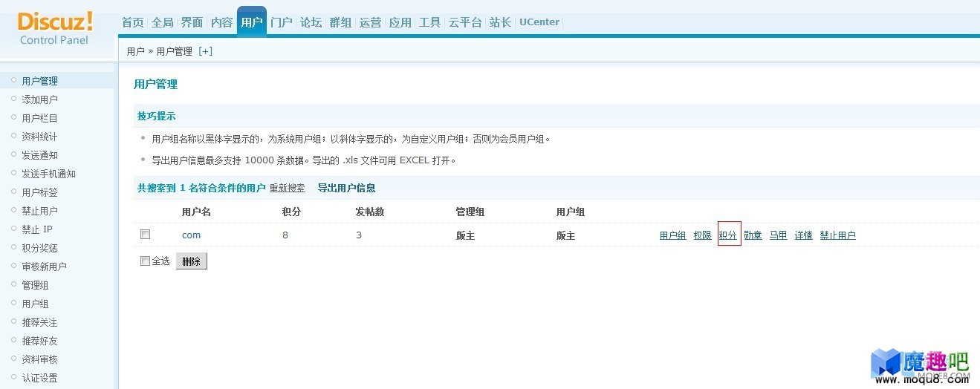Open the 全局 top navigation tab
This screenshot has height=389, width=980.
coord(163,22)
